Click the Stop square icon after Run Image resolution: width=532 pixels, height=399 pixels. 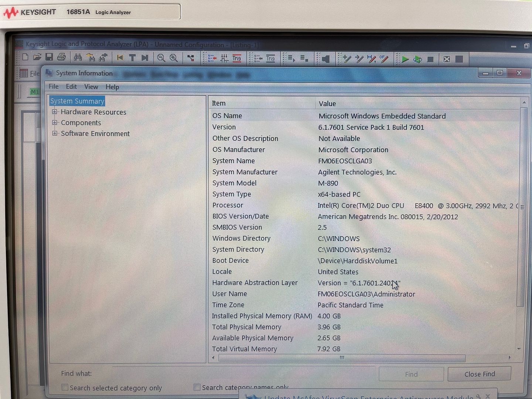(x=430, y=59)
